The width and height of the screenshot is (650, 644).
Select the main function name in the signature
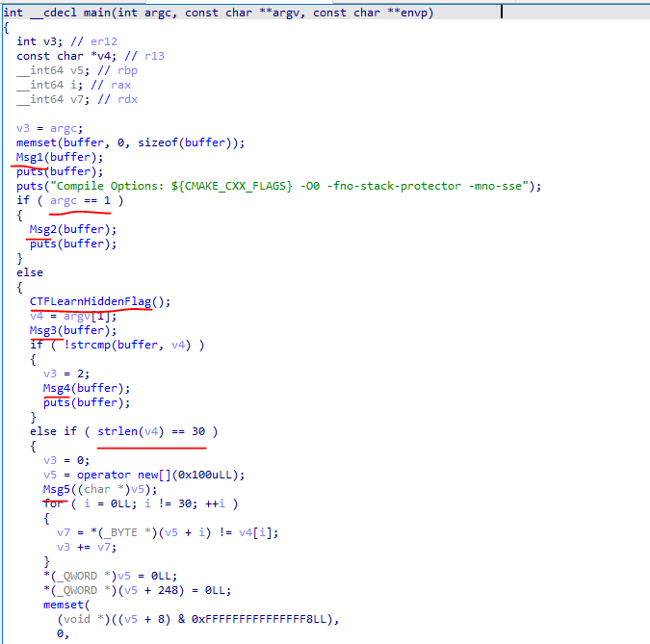pos(97,13)
